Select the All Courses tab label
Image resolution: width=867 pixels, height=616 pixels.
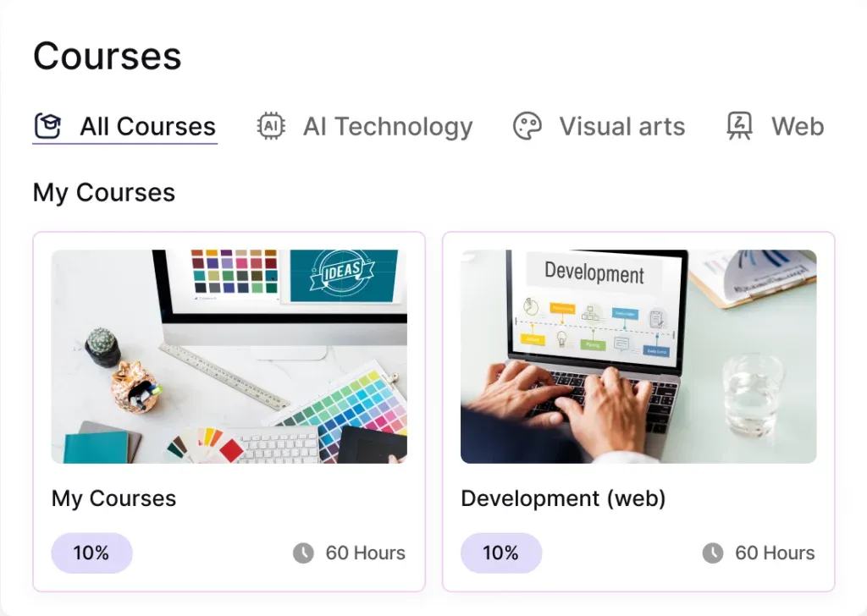(147, 127)
